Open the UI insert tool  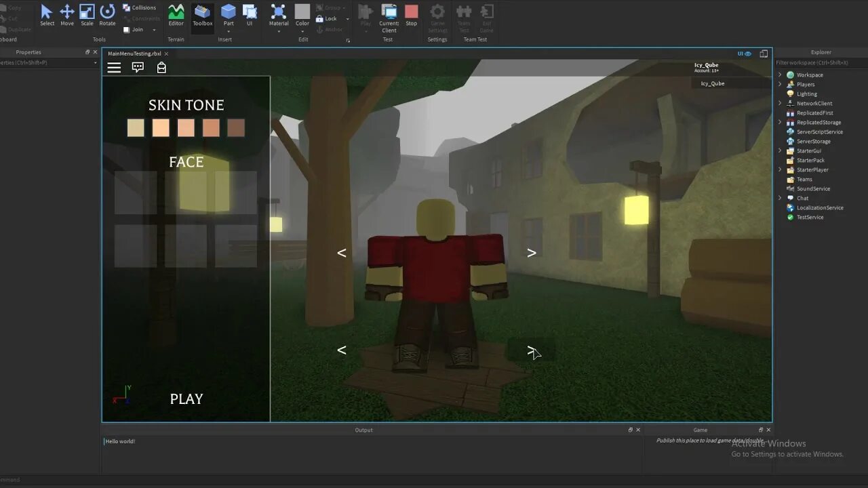(x=250, y=15)
